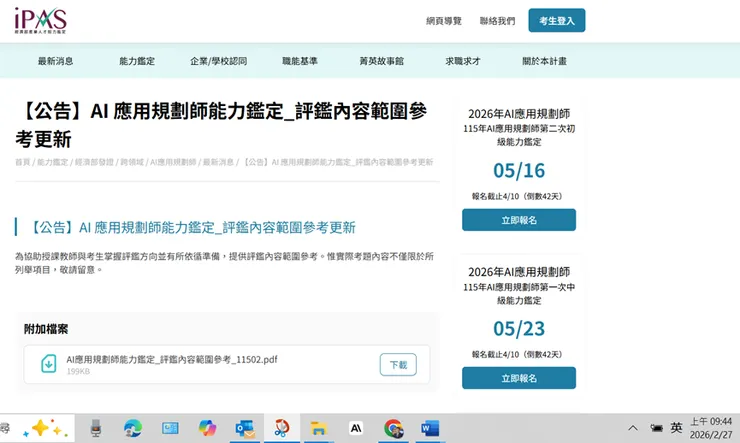Open the 能力鑑定 menu
The height and width of the screenshot is (443, 740).
click(137, 61)
